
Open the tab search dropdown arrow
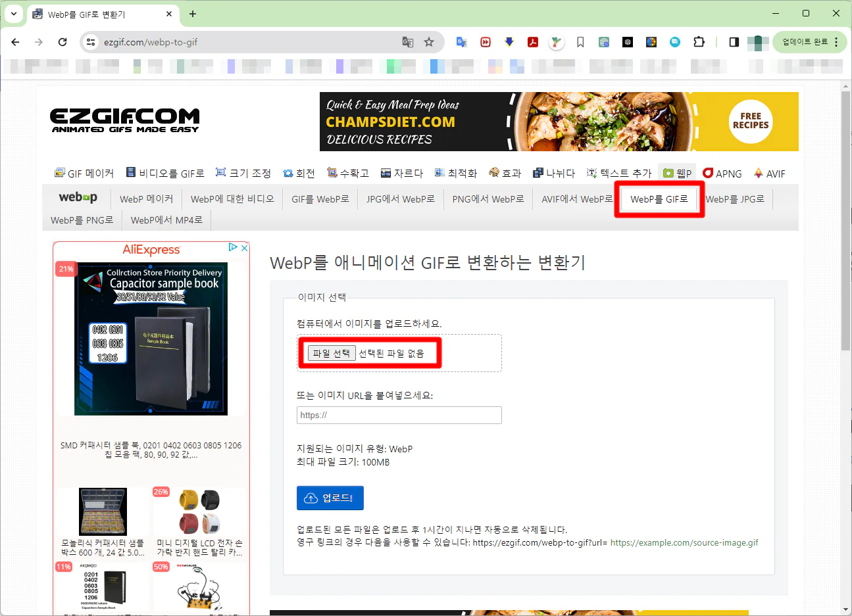(x=13, y=14)
